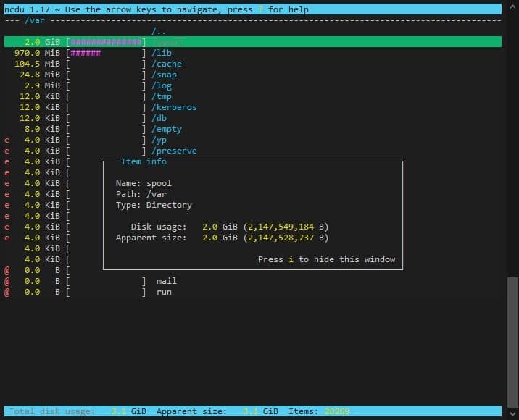Select the /lib directory entry

click(161, 53)
